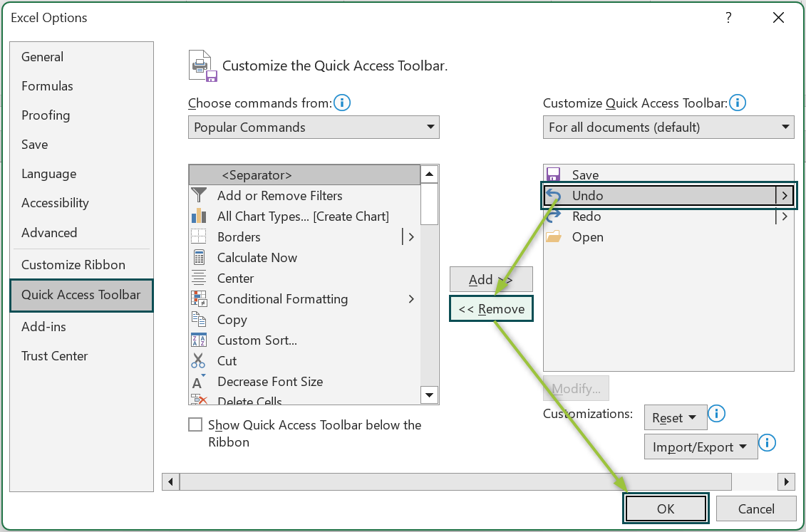Expand the Redo split-button arrow
Viewport: 806px width, 532px height.
785,217
